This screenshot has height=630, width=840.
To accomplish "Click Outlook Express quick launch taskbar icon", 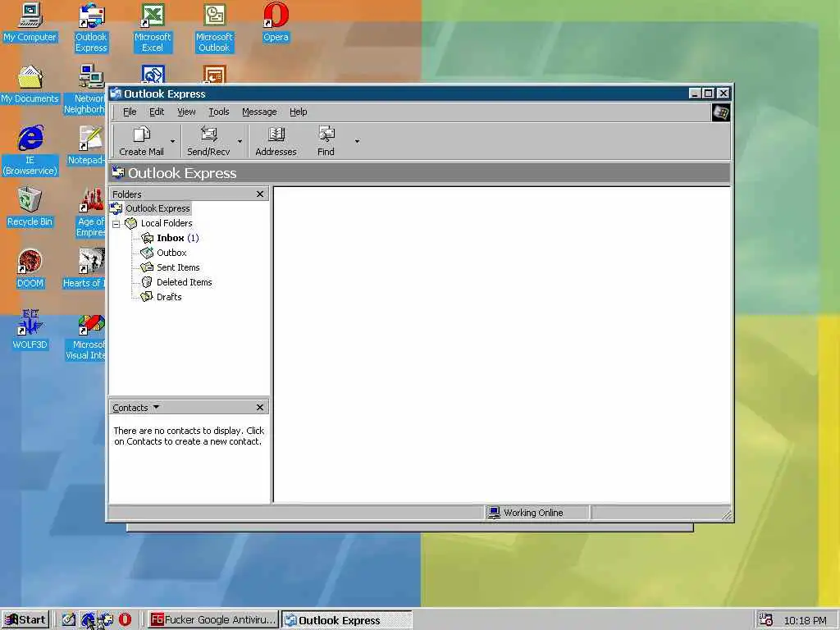I will click(106, 619).
